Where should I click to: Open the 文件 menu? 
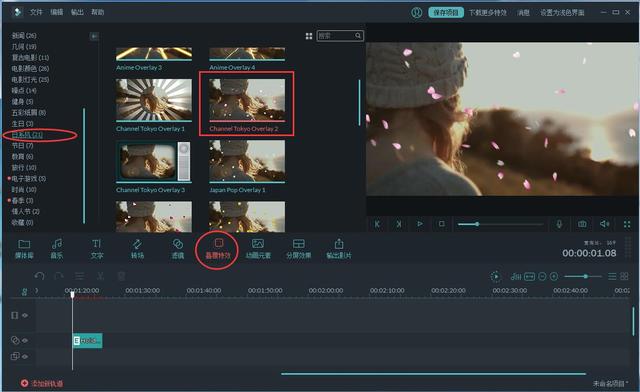pyautogui.click(x=36, y=12)
